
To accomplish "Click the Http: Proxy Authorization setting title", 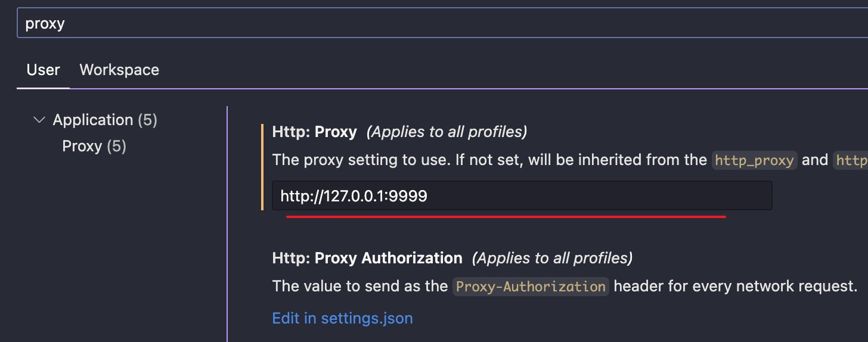I will pos(367,258).
